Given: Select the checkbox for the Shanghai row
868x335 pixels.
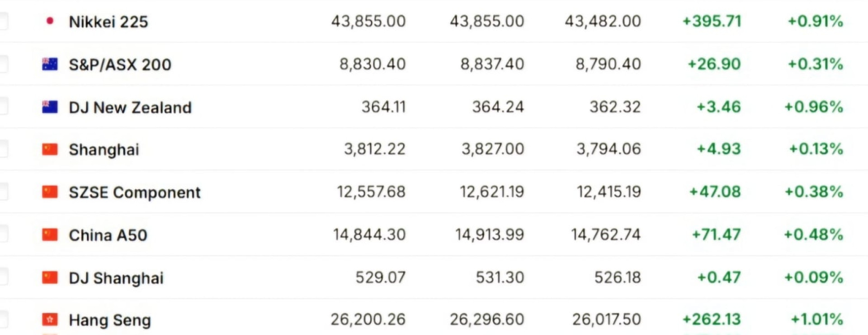Looking at the screenshot, I should click(x=3, y=149).
